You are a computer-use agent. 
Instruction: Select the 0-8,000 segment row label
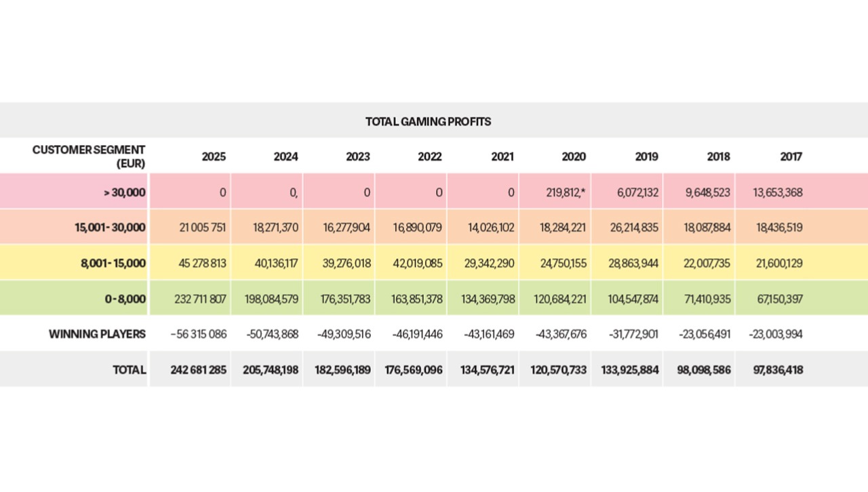125,298
